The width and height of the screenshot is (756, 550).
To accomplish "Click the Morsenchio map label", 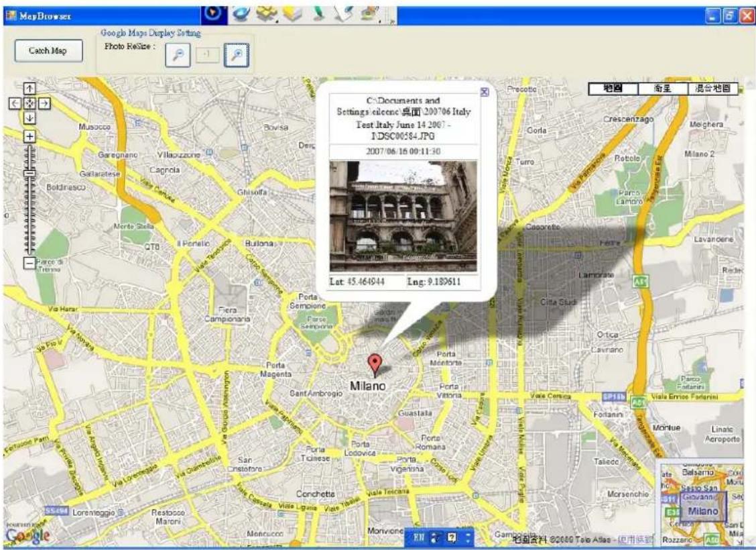I will (628, 494).
